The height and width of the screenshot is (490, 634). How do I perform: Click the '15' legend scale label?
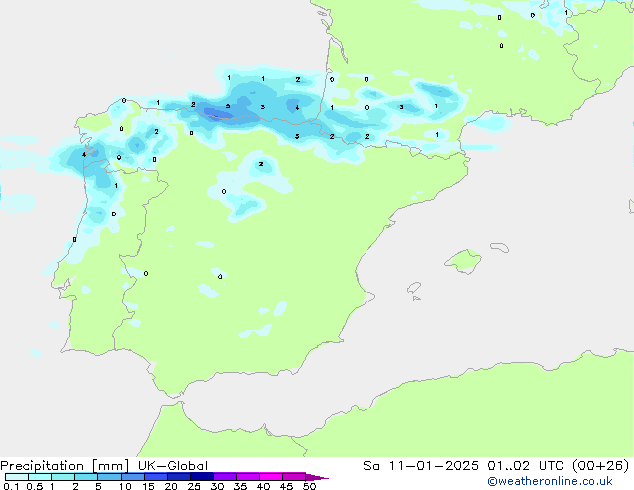tap(148, 486)
